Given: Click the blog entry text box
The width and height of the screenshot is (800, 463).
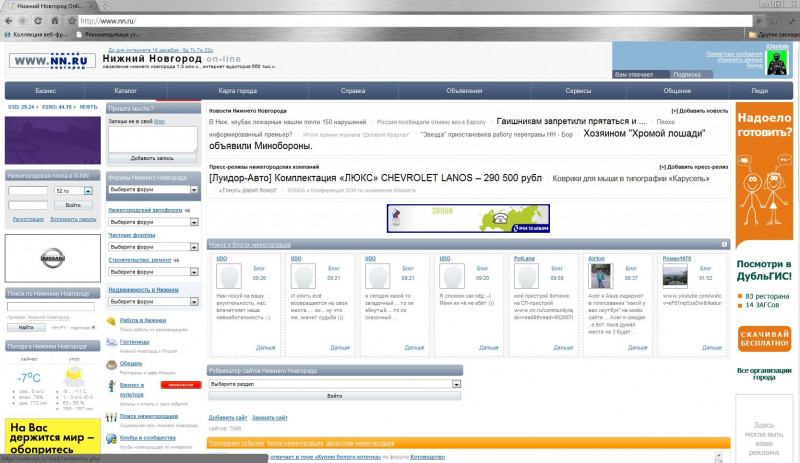Looking at the screenshot, I should point(153,139).
